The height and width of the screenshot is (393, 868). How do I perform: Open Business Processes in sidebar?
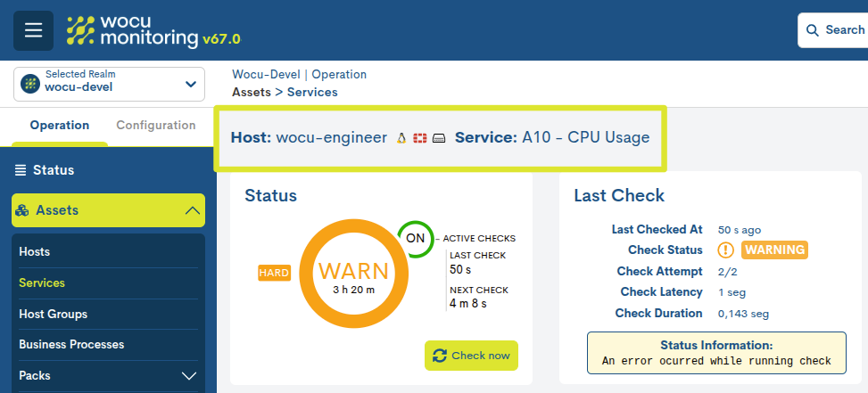(x=71, y=344)
